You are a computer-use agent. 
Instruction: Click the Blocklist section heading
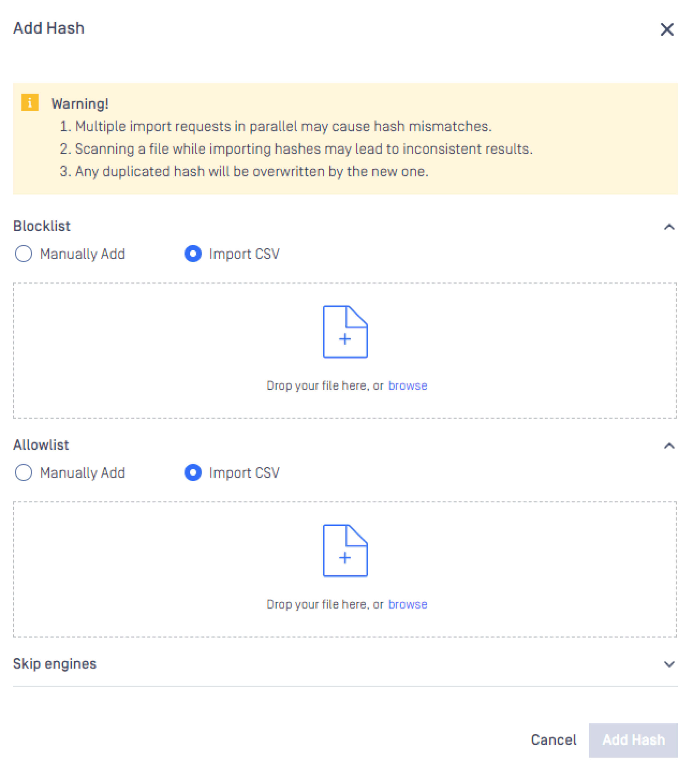42,226
